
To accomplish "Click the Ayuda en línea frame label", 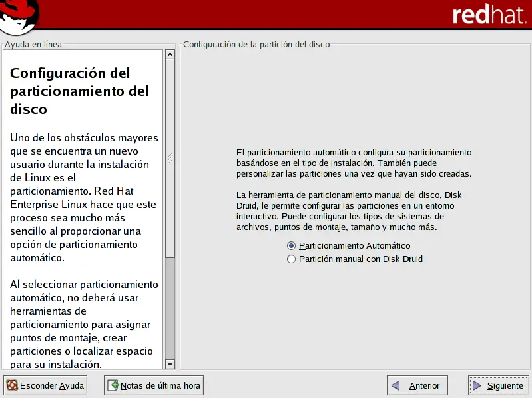I will tap(33, 45).
